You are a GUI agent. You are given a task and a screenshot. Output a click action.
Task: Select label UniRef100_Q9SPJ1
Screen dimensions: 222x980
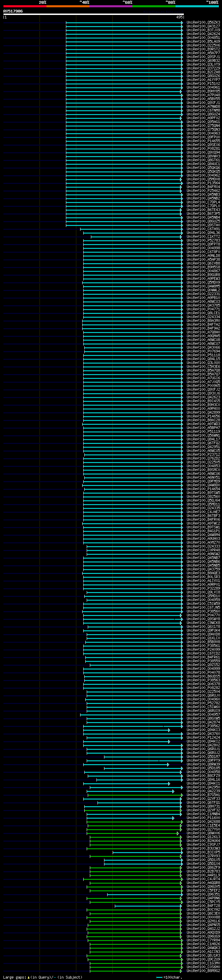coord(203,57)
